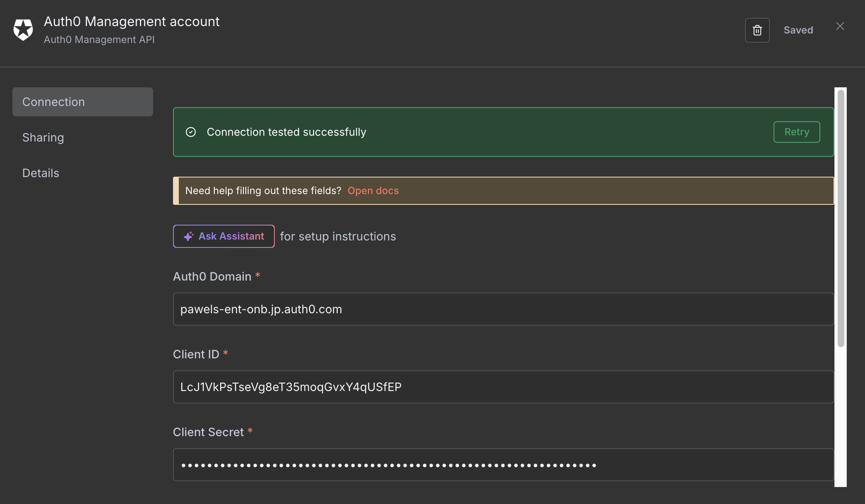This screenshot has height=504, width=865.
Task: Focus the Auth0 Domain input field
Action: 503,309
